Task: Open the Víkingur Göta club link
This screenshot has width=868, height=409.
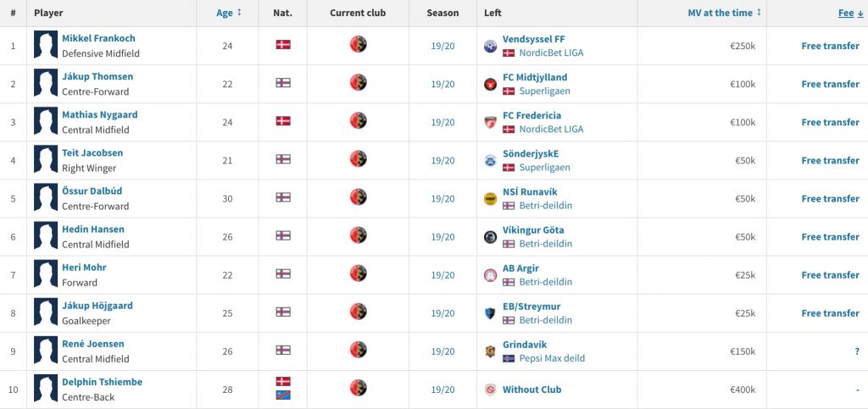Action: 533,230
